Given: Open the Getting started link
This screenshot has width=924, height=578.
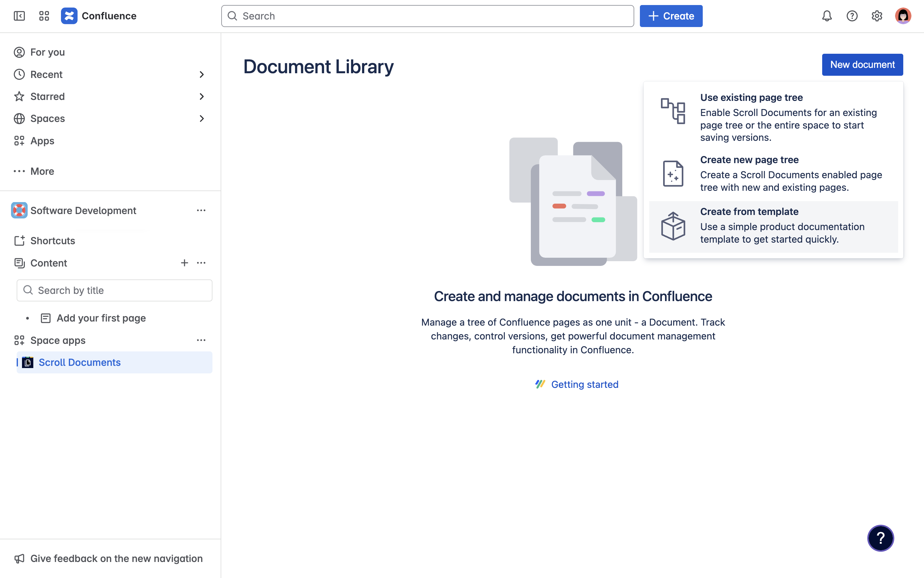Looking at the screenshot, I should pyautogui.click(x=585, y=384).
